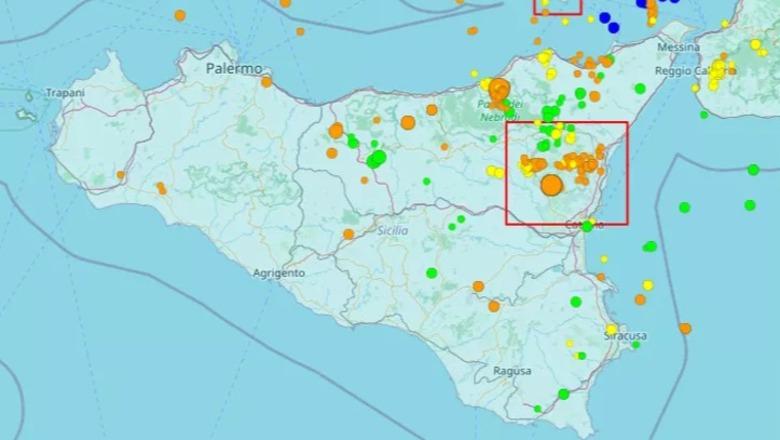
Task: Click the Trapani city label
Action: (x=65, y=93)
